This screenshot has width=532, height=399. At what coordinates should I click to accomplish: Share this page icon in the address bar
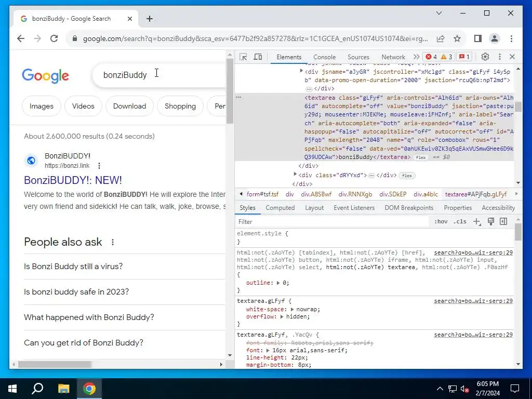click(441, 38)
